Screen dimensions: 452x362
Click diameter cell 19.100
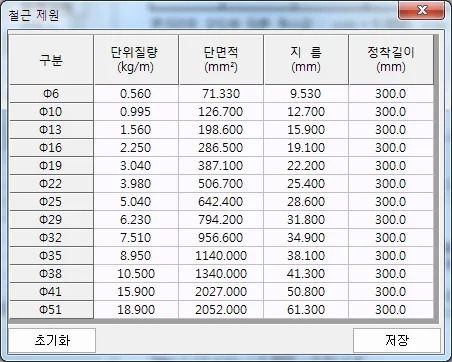pyautogui.click(x=306, y=148)
